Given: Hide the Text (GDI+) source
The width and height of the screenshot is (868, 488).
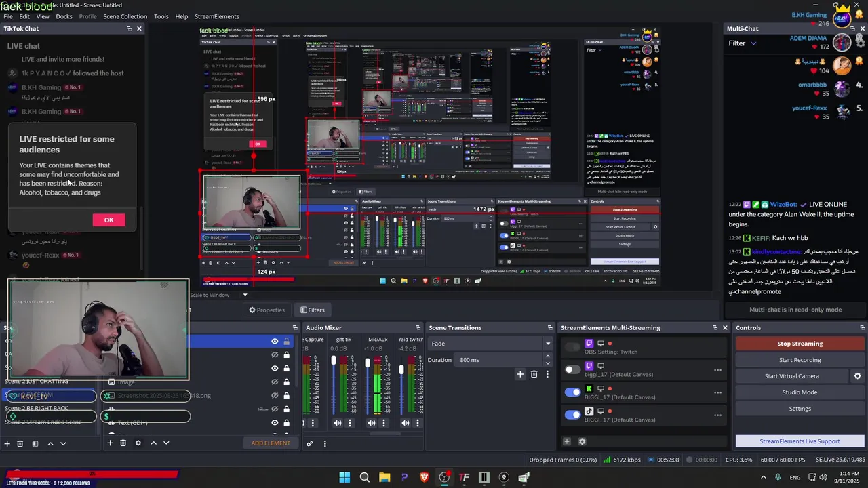Looking at the screenshot, I should click(x=275, y=422).
